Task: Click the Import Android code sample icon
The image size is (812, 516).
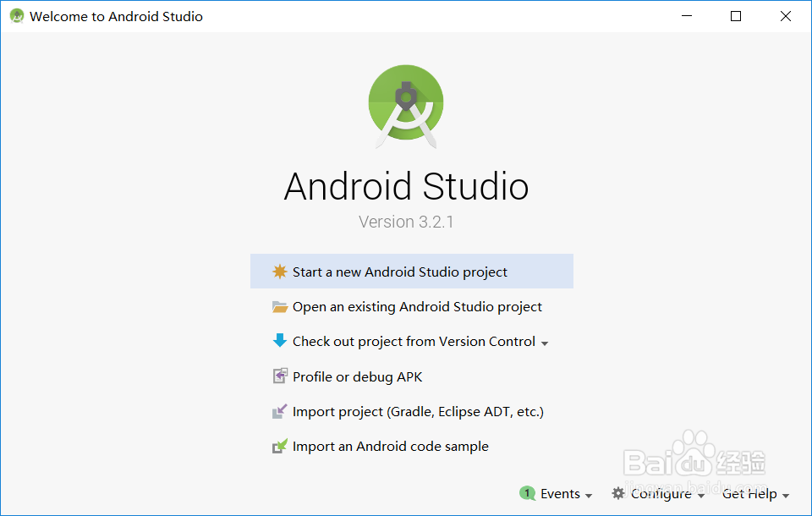Action: click(x=280, y=446)
